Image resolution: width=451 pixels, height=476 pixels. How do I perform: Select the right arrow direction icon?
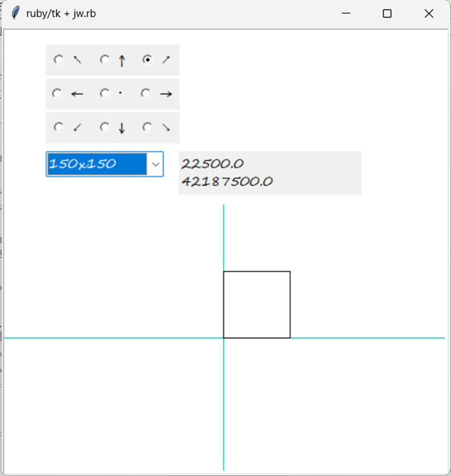(165, 94)
